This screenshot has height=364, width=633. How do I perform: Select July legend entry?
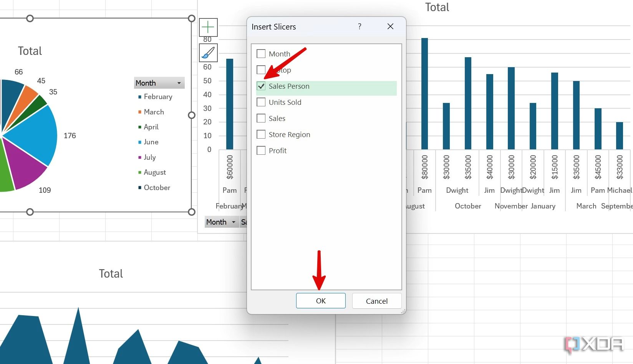coord(147,157)
